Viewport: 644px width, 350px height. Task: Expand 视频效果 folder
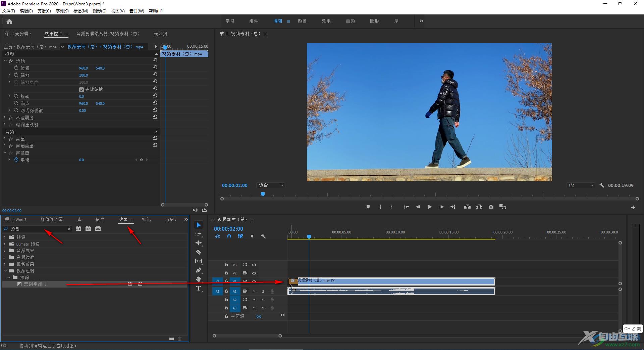(5, 264)
